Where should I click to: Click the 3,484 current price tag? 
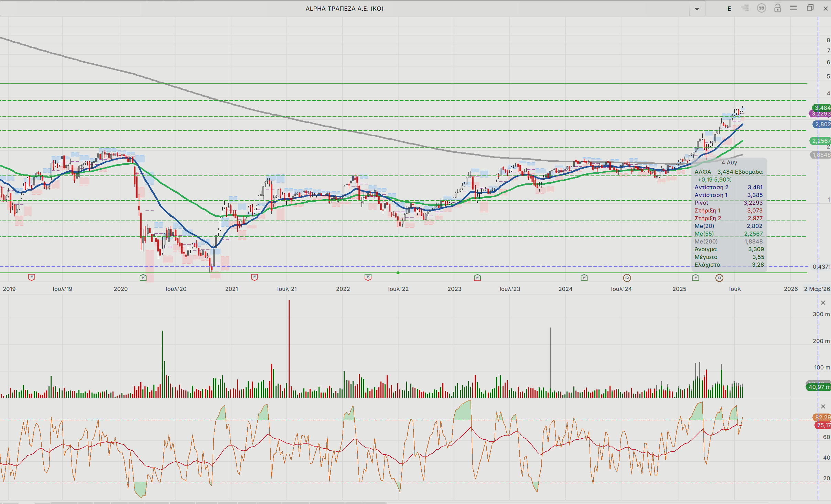click(822, 108)
